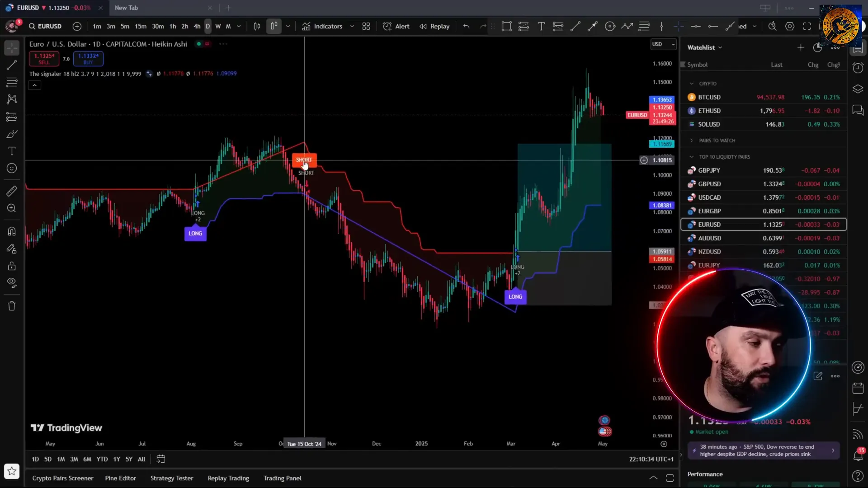Image resolution: width=868 pixels, height=488 pixels.
Task: Open the patterns drawing tool
Action: (x=12, y=99)
